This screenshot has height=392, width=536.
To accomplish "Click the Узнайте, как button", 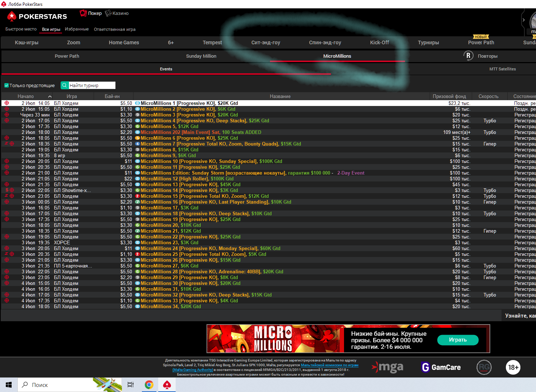I will tap(519, 316).
